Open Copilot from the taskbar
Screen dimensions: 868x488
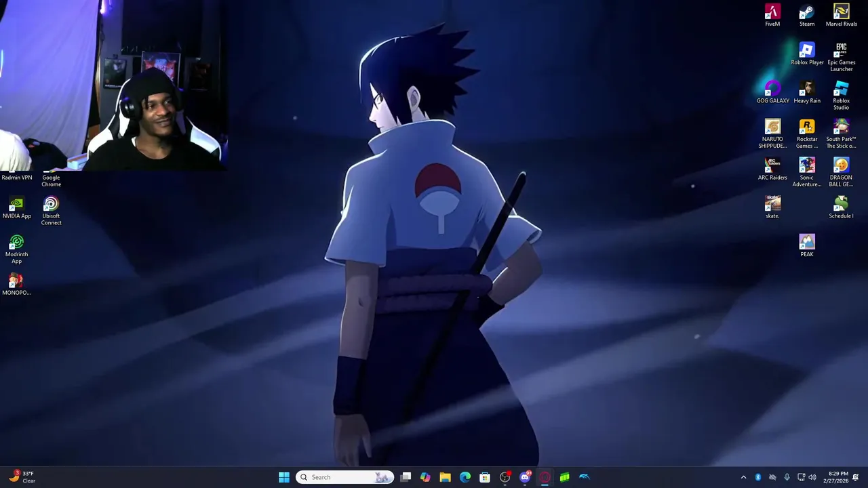coord(425,477)
